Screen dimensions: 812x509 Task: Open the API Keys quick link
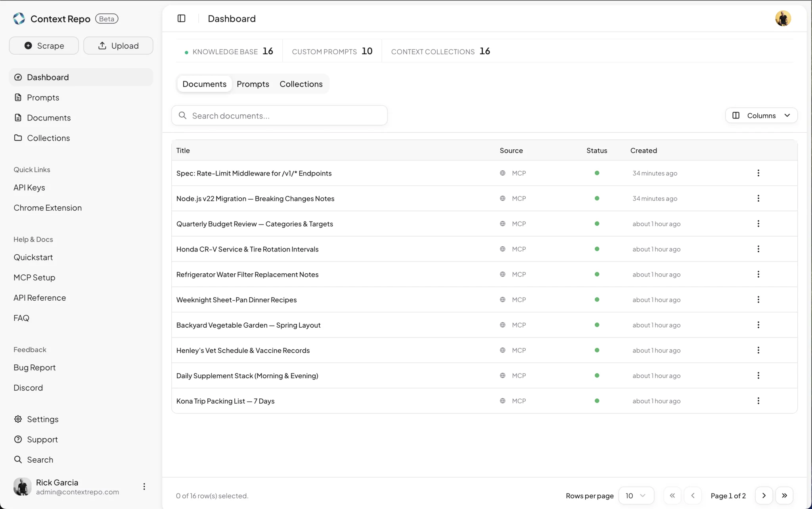click(29, 187)
